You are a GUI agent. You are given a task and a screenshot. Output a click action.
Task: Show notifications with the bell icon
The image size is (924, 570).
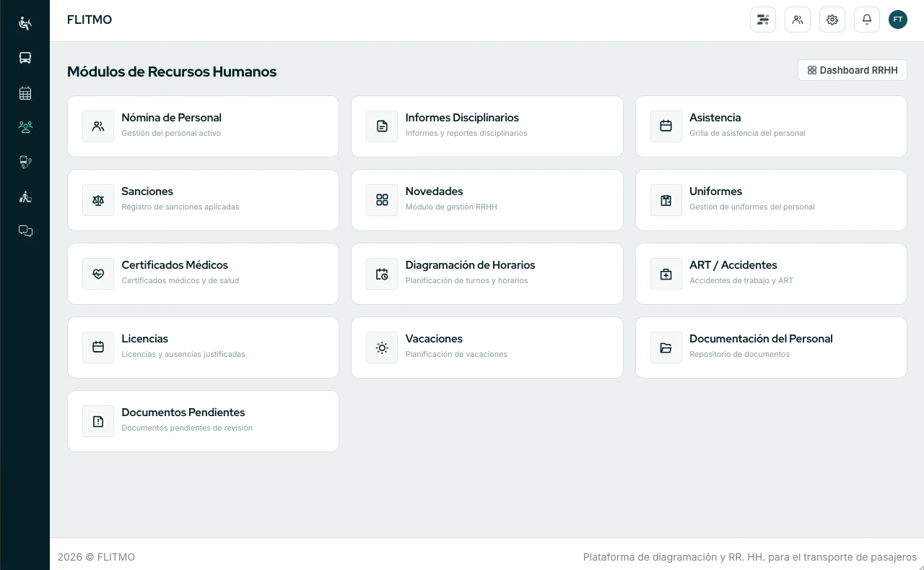point(867,20)
